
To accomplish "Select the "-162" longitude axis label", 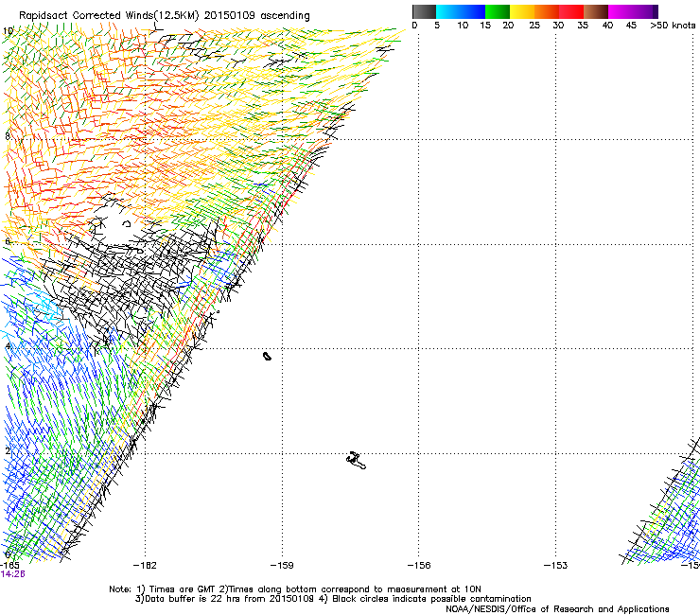I will point(145,566).
